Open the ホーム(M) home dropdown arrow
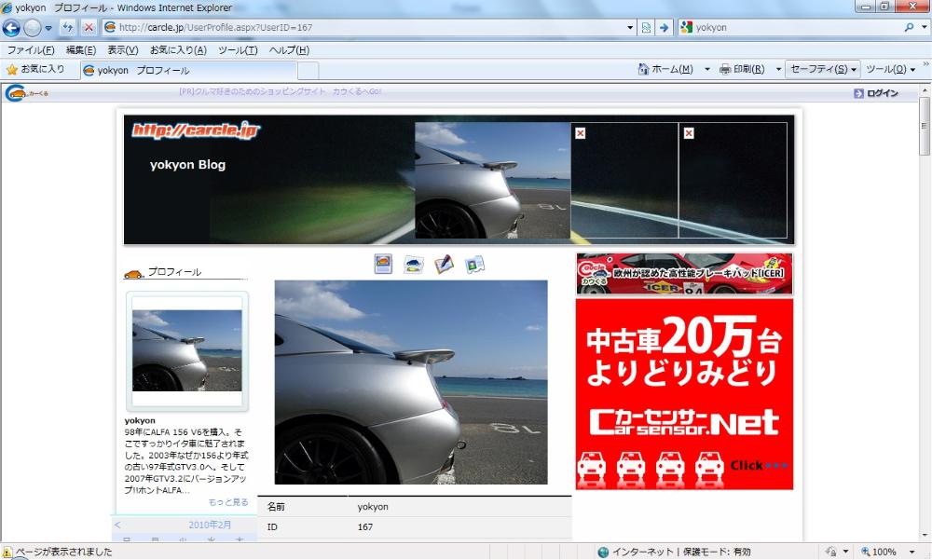Viewport: 932px width, 560px height. (x=706, y=69)
